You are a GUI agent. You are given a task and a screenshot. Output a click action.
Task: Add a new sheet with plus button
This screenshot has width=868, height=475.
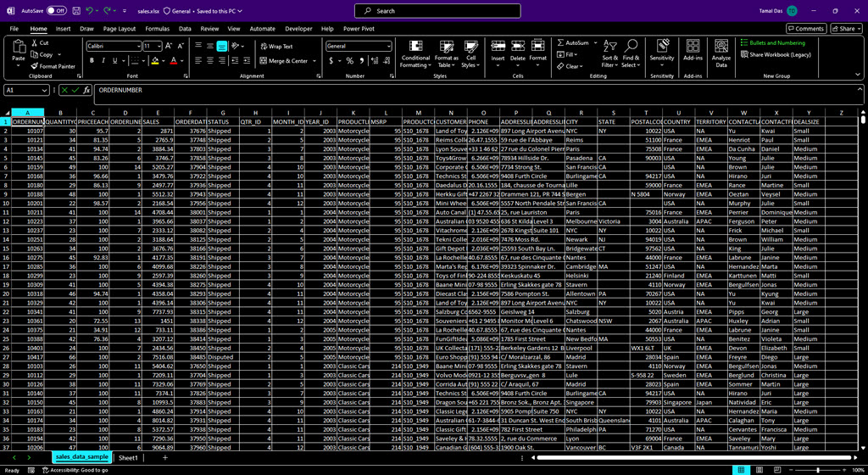(x=165, y=458)
